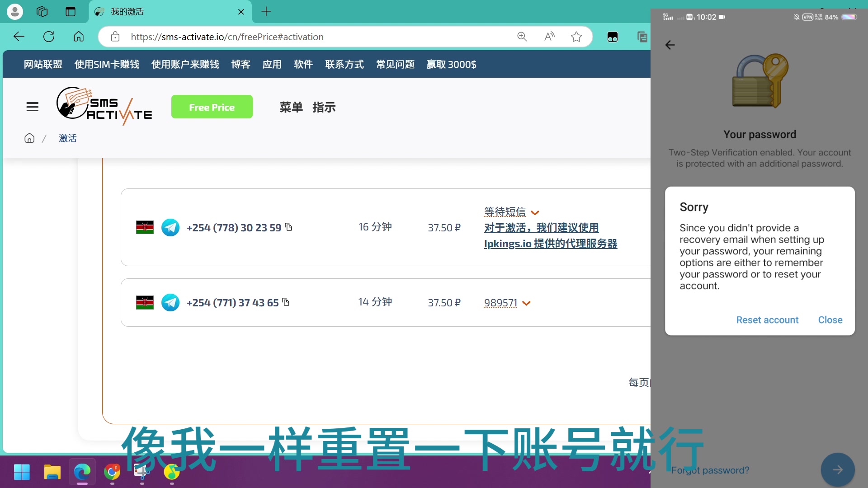This screenshot has height=488, width=868.
Task: Click the SMS Activate logo icon
Action: [104, 106]
